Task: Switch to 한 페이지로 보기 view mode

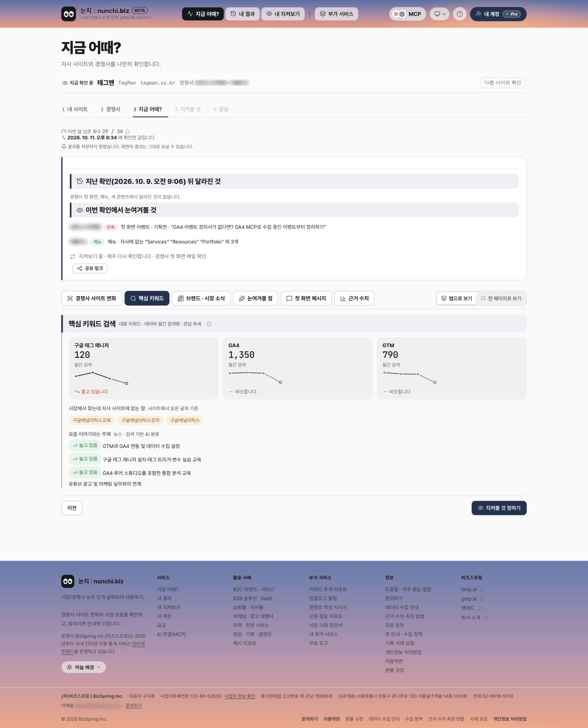Action: (x=501, y=298)
